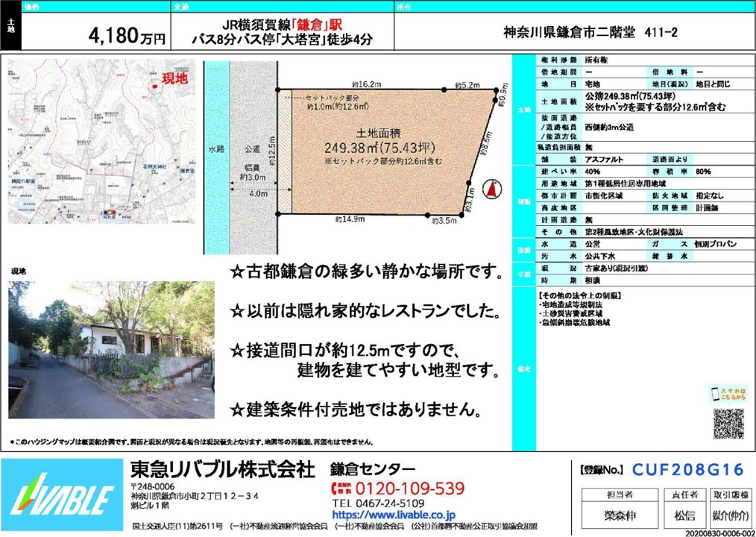756x537 pixels.
Task: Click the QR code image
Action: (x=728, y=424)
